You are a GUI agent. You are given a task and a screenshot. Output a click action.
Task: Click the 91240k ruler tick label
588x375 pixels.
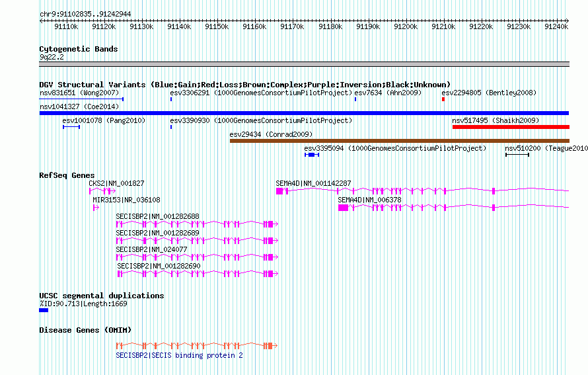(x=556, y=26)
